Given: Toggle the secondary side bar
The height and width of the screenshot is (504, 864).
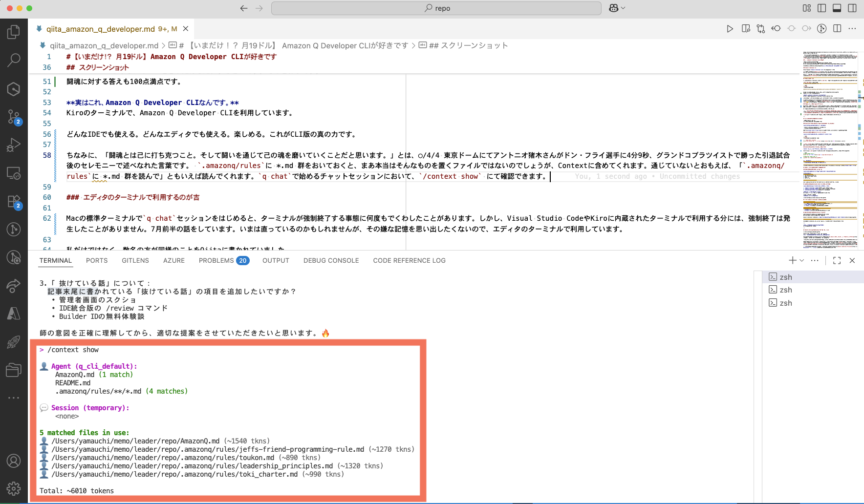Looking at the screenshot, I should pos(853,8).
